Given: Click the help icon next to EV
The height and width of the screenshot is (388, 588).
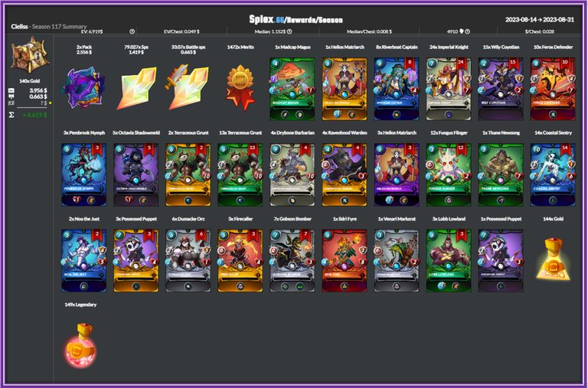Looking at the screenshot, I should (x=132, y=32).
